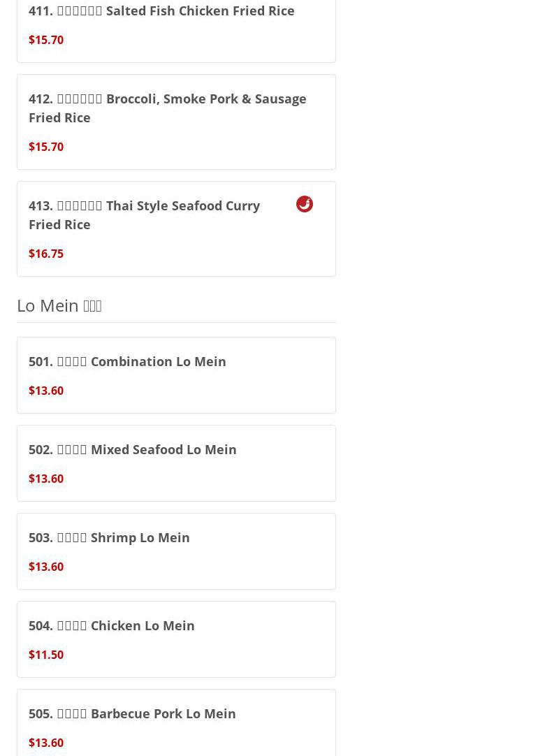This screenshot has height=756, width=538.
Task: Select 505 Barbecue Pork Lo Mein
Action: [132, 714]
